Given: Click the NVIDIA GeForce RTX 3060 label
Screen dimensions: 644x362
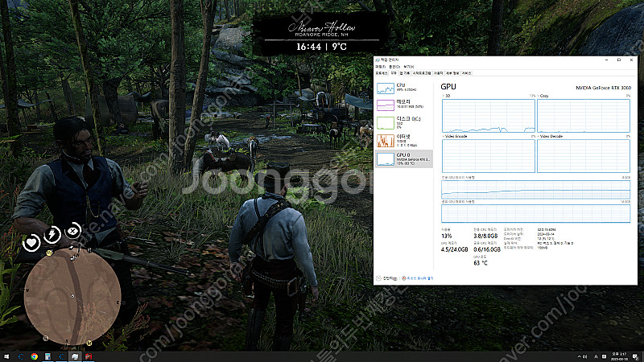Looking at the screenshot, I should (x=603, y=88).
